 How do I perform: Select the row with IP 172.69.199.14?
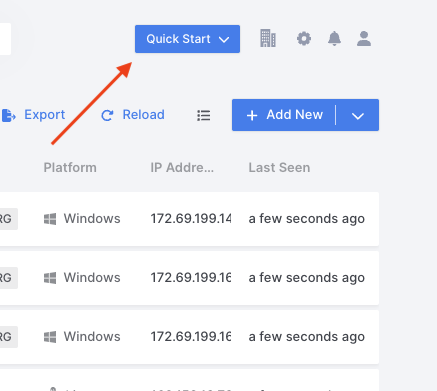click(x=189, y=219)
